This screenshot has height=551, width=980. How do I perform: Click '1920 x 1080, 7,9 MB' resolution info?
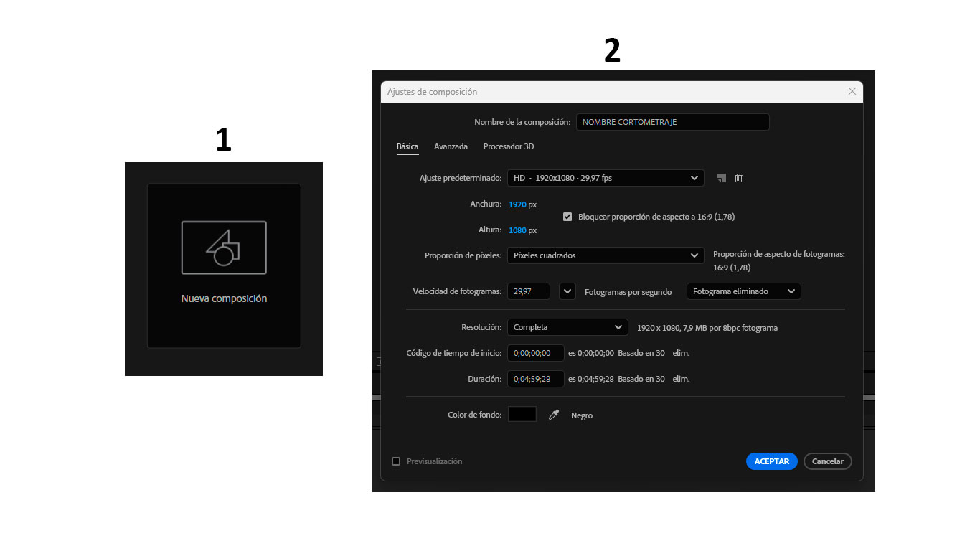(707, 328)
